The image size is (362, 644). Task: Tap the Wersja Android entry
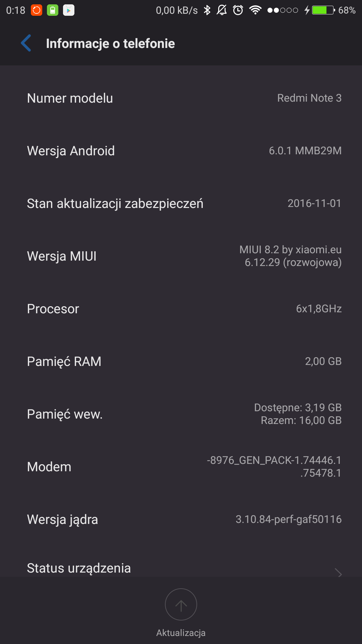click(181, 151)
